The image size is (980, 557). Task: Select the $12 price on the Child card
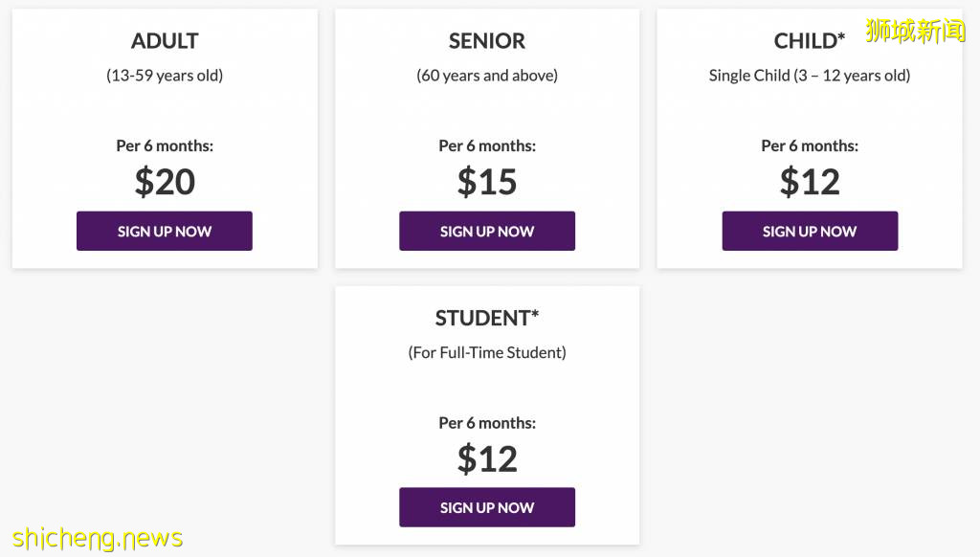[810, 182]
